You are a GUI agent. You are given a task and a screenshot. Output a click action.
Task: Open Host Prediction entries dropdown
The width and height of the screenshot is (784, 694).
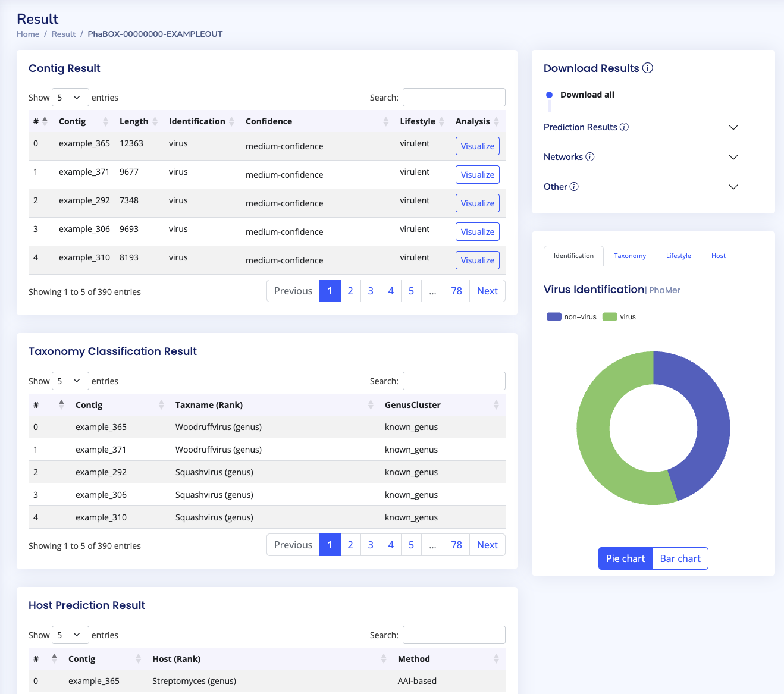[x=70, y=635]
